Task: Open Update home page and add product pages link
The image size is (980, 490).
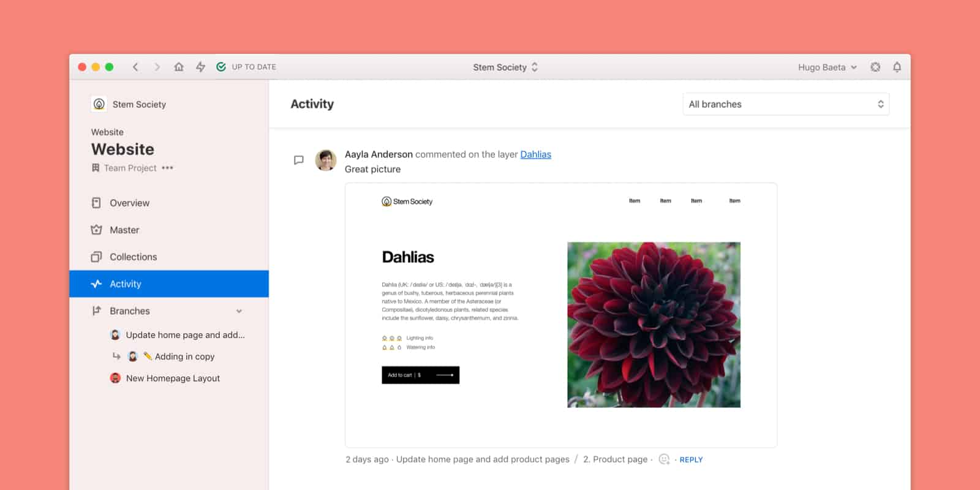Action: 483,459
